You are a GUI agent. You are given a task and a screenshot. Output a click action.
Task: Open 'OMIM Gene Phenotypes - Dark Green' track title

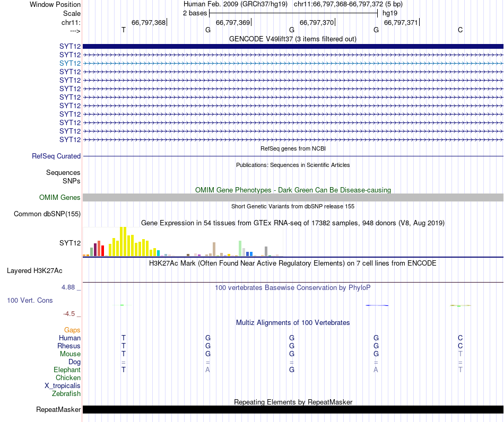[293, 190]
